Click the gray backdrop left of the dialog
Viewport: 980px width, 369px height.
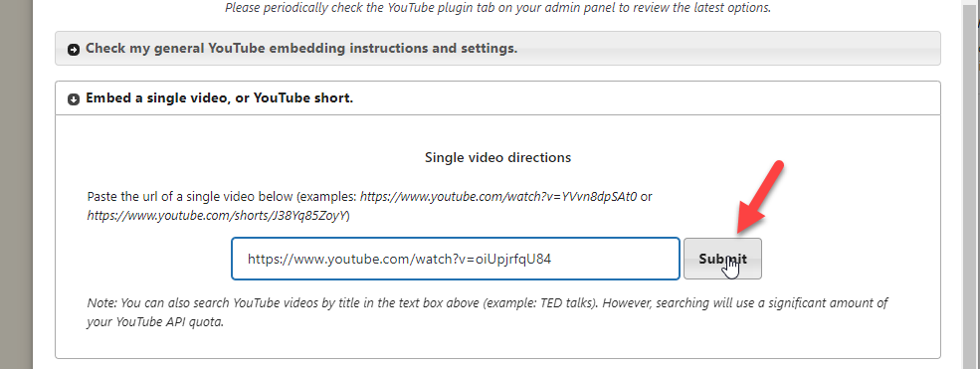(x=16, y=184)
